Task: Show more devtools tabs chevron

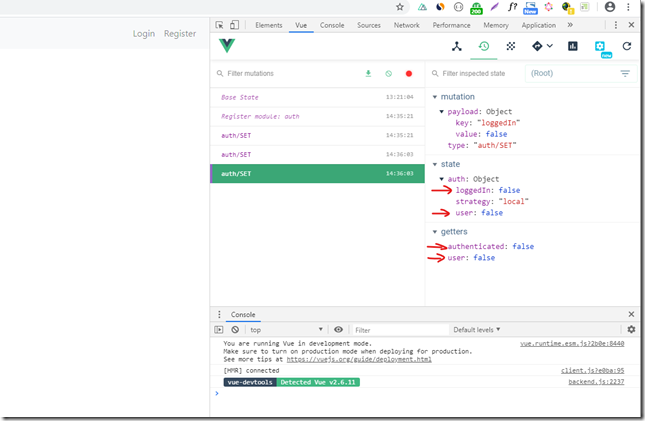Action: (570, 25)
